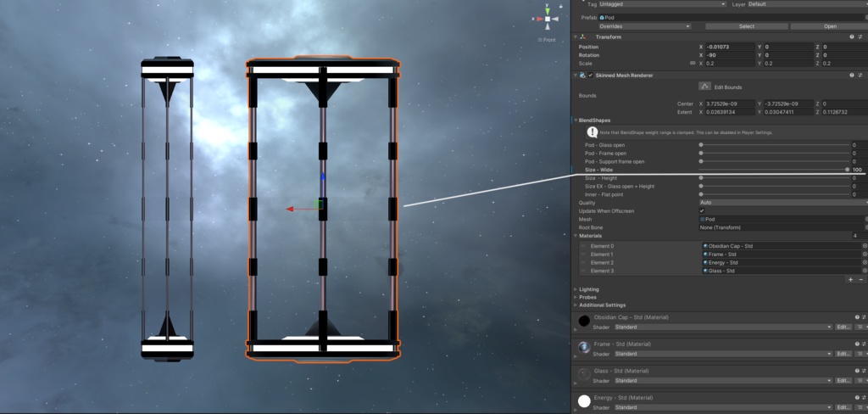Click the Position X input field
This screenshot has width=868, height=414.
(x=730, y=48)
